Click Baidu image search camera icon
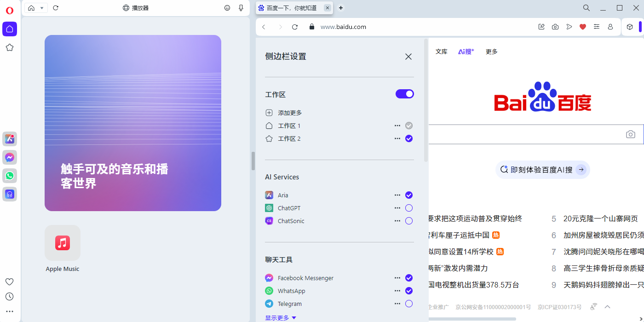Image resolution: width=644 pixels, height=322 pixels. pos(630,134)
